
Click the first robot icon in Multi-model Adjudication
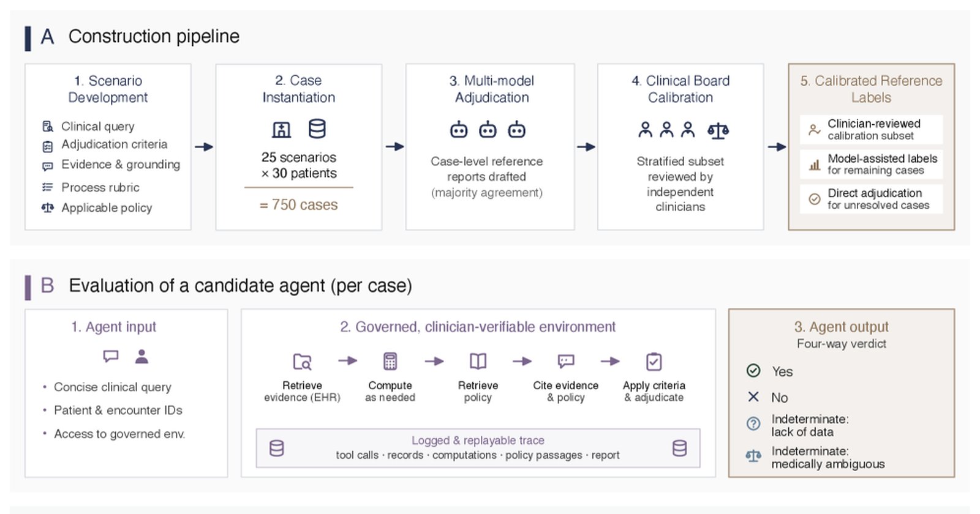459,130
